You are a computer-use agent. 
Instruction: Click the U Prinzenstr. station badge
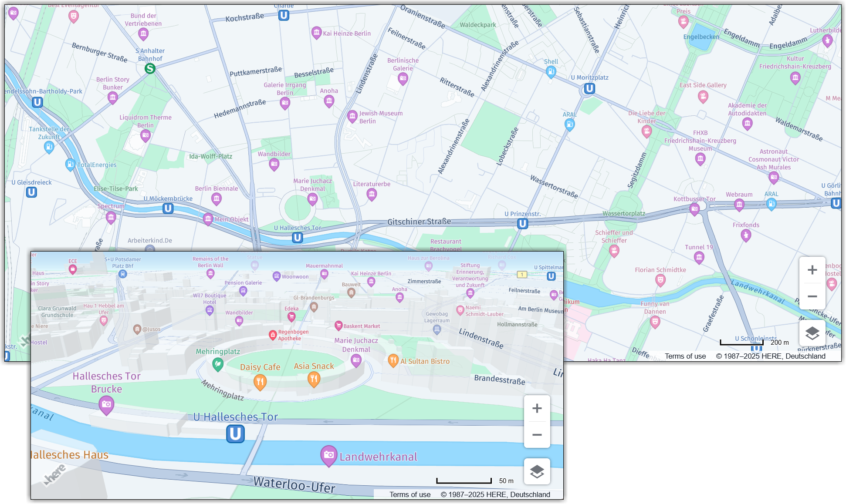click(x=522, y=223)
